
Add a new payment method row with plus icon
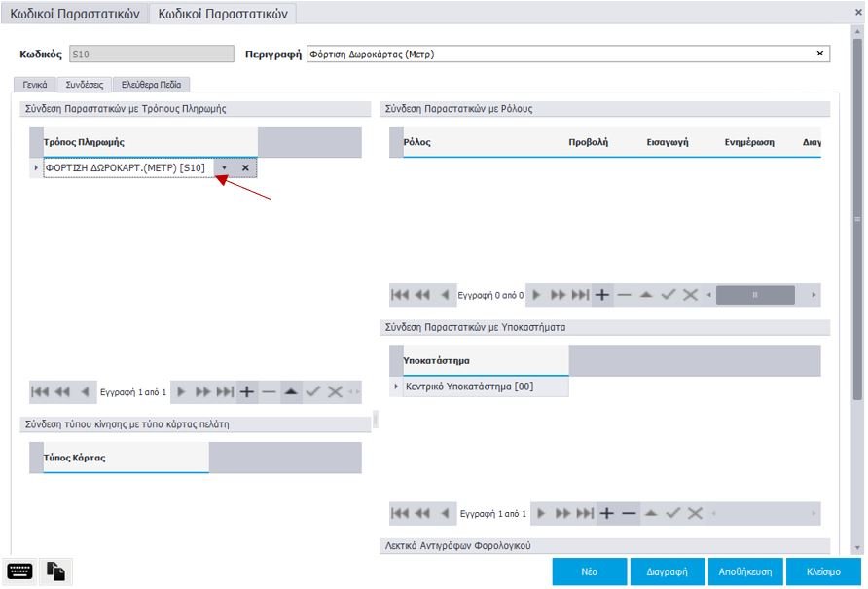click(247, 391)
